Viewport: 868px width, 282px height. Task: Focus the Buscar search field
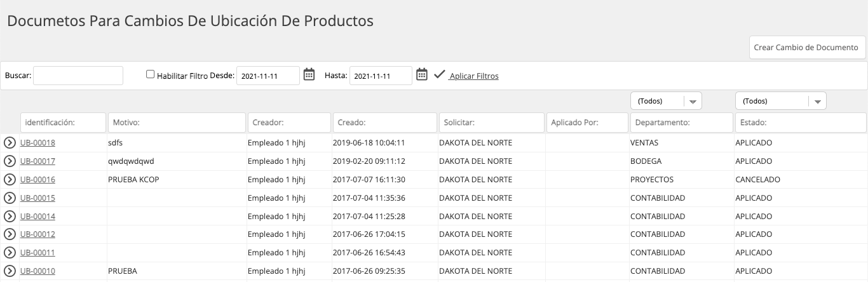(78, 76)
